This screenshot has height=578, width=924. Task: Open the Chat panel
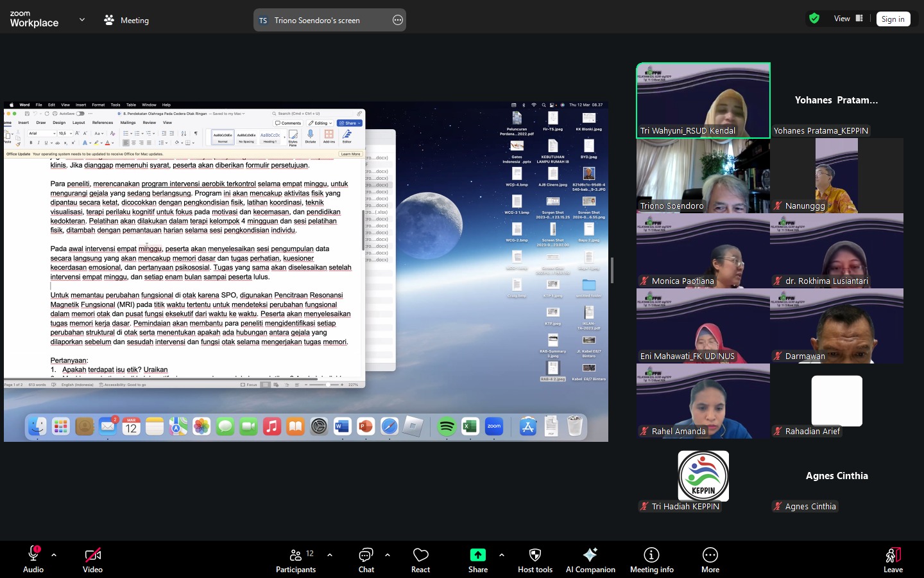pos(366,559)
